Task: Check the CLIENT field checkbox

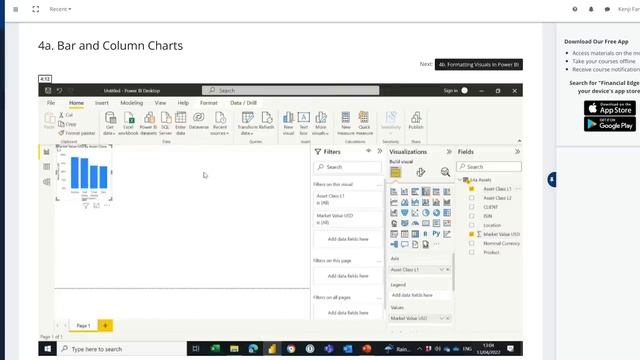Action: tap(472, 207)
